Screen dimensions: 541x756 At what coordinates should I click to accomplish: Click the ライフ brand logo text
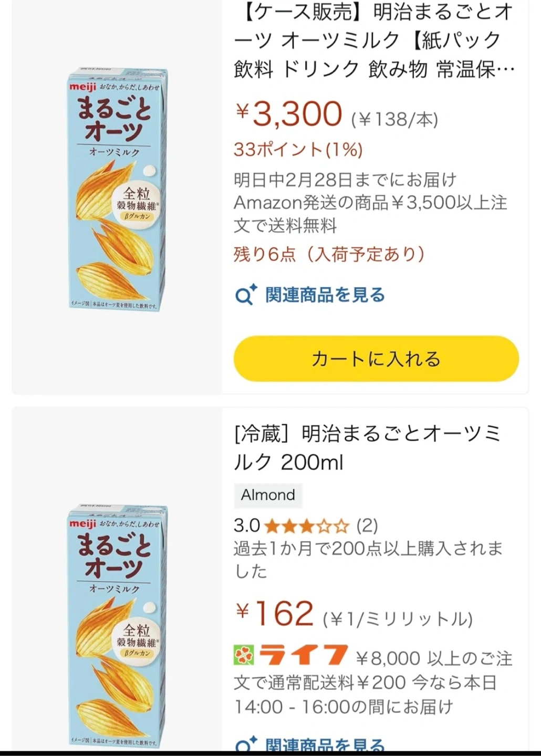(304, 655)
